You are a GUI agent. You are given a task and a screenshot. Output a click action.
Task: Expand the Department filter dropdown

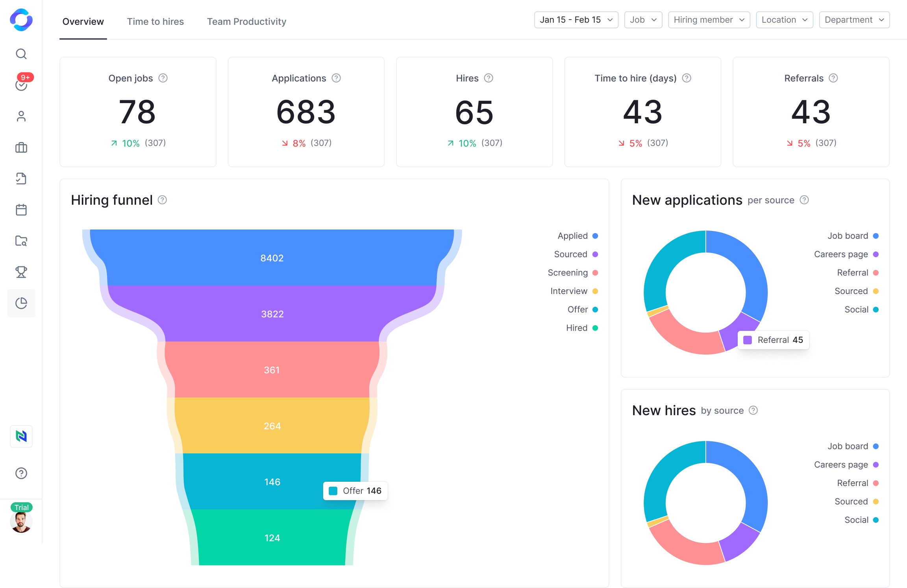tap(854, 20)
